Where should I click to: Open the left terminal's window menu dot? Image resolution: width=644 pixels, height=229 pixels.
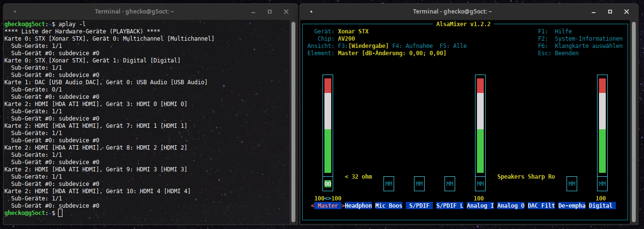coord(15,11)
